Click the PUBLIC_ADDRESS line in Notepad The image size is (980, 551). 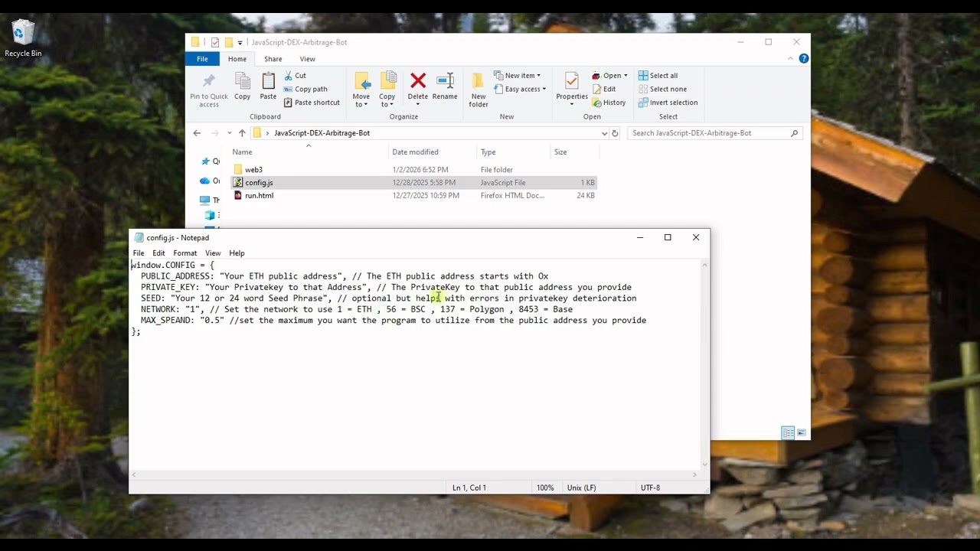tap(345, 276)
